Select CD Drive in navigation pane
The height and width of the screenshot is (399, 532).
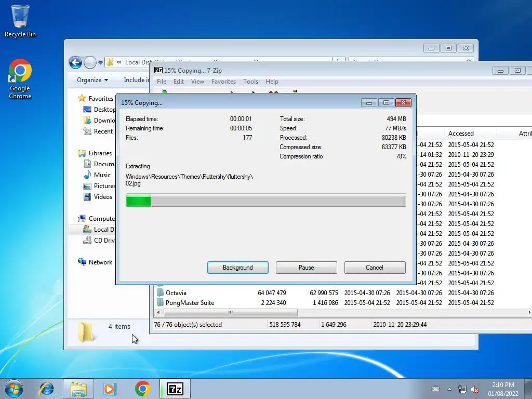point(104,240)
